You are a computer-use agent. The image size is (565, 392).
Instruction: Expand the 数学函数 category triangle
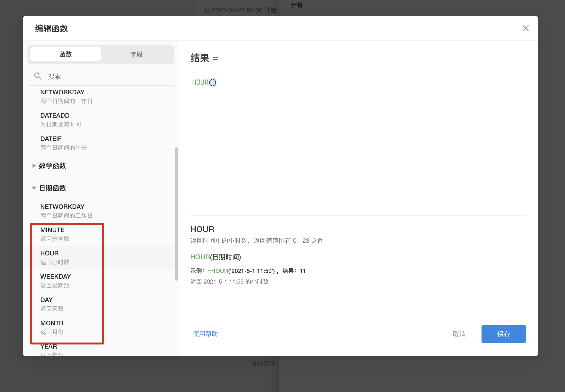34,165
